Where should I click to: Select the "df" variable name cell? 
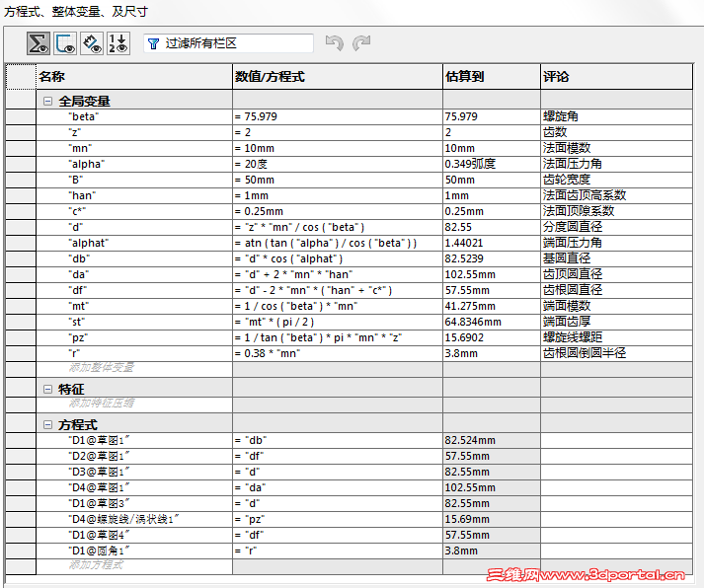coord(134,291)
